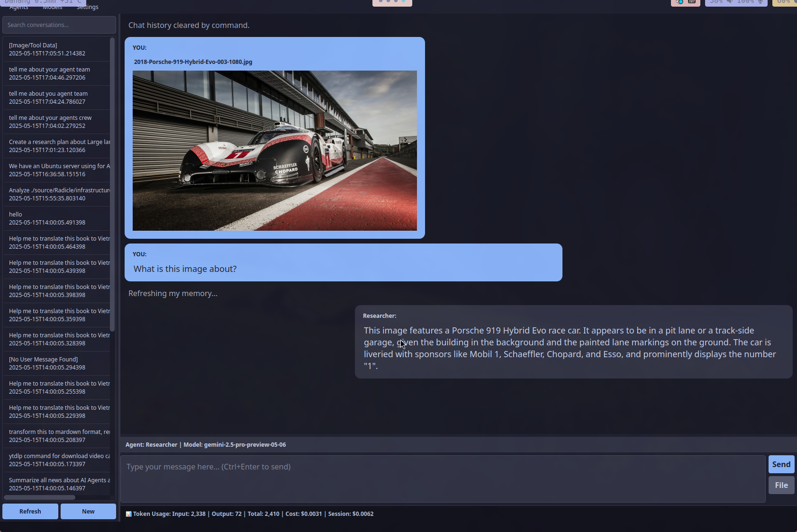Click the Send button

781,464
